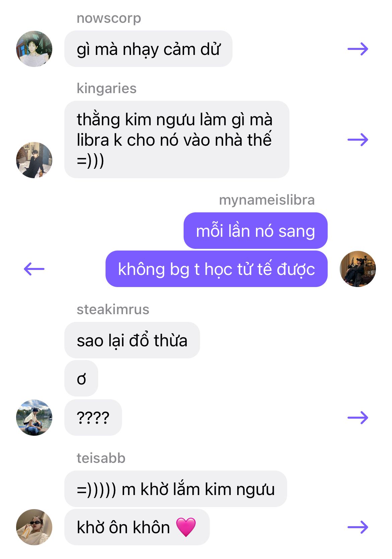Tap the arrow beside "khờ ôn khôn" message

click(x=358, y=527)
